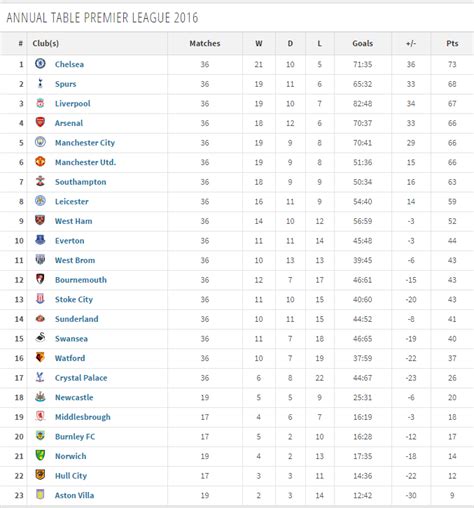Click the Chelsea club crest icon
Image resolution: width=474 pixels, height=508 pixels.
click(x=40, y=63)
